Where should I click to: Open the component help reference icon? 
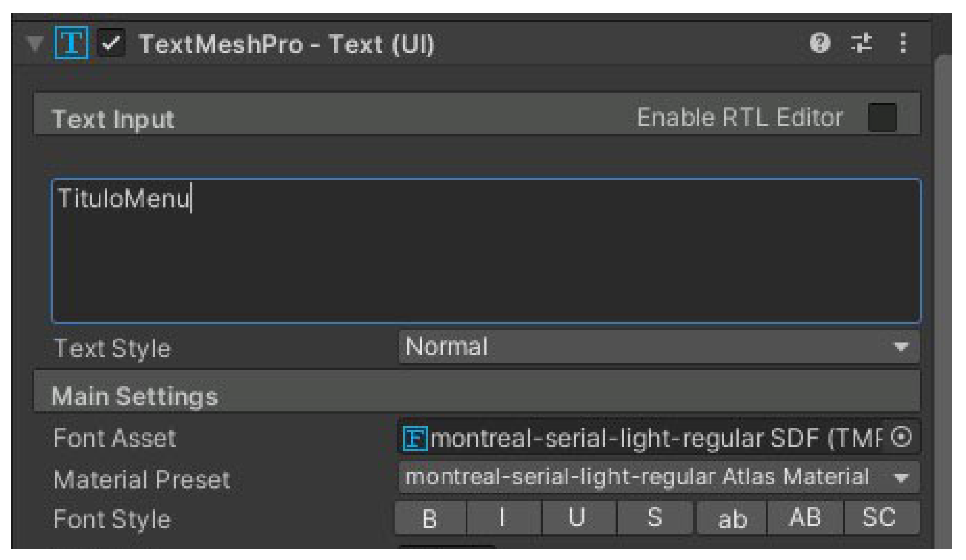coord(819,43)
